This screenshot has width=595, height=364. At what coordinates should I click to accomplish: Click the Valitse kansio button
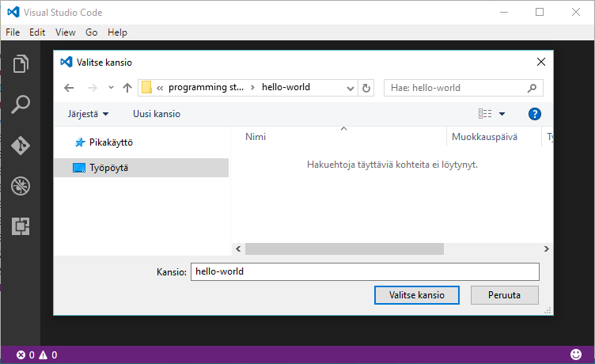pyautogui.click(x=416, y=295)
